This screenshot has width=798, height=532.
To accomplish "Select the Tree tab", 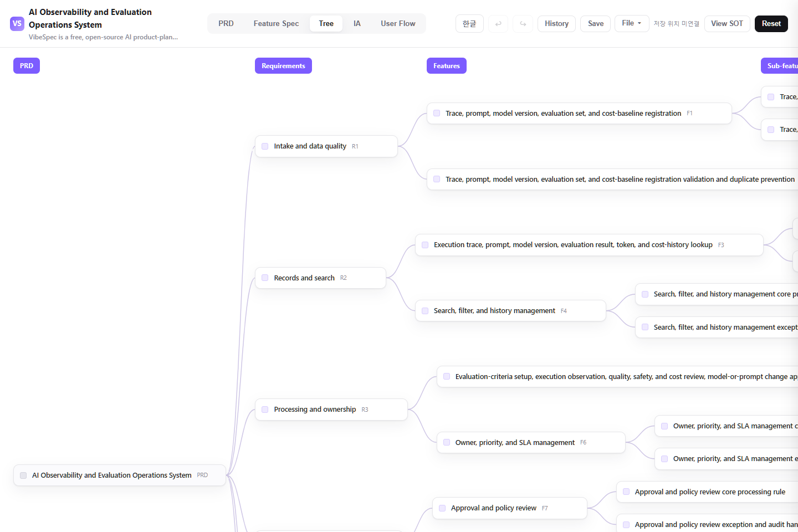I will click(326, 24).
